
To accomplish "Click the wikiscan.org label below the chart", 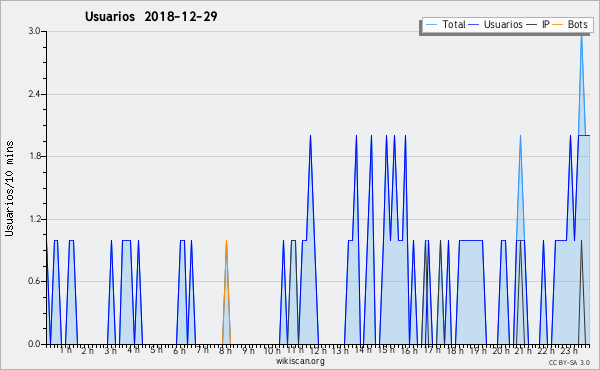I will coord(300,361).
